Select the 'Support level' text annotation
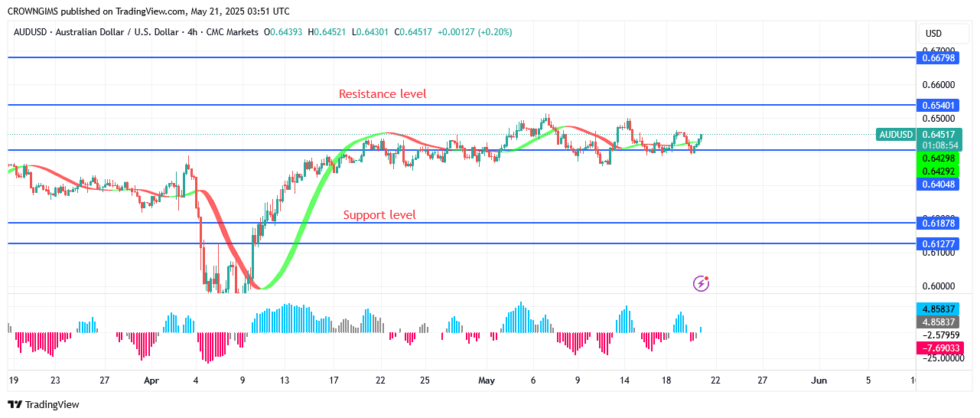 click(x=379, y=215)
